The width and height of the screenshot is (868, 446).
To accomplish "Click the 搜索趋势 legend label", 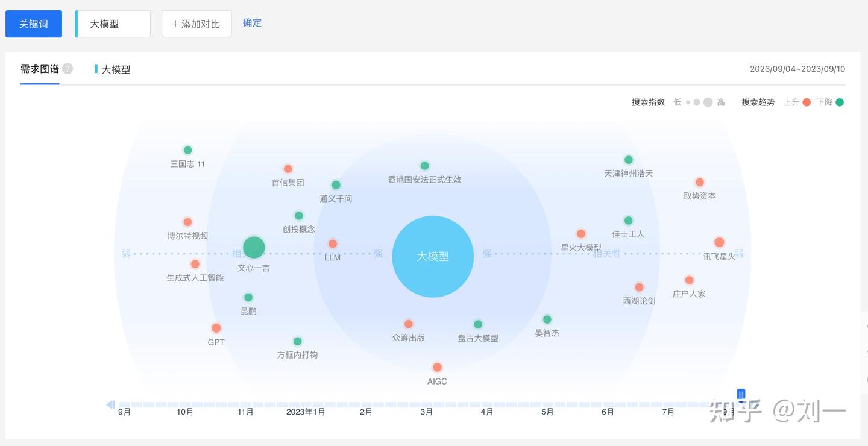I will [x=758, y=102].
